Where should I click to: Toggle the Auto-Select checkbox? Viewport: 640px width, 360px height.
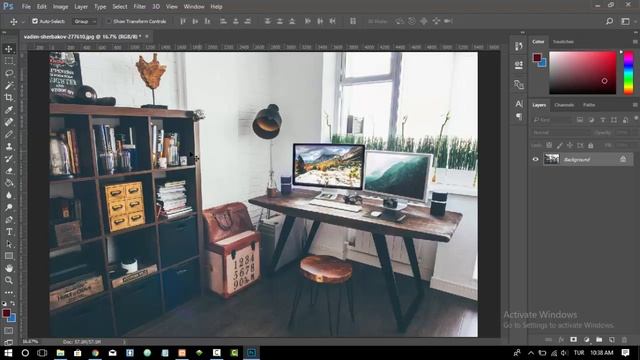35,21
